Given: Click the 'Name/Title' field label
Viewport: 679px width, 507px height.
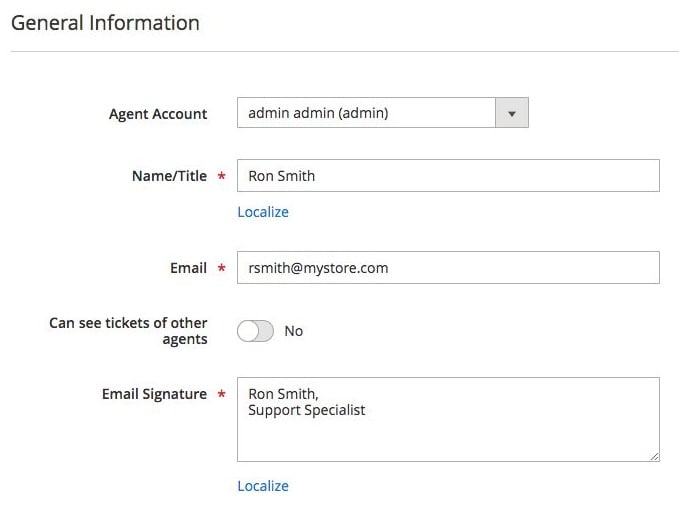Looking at the screenshot, I should 169,176.
